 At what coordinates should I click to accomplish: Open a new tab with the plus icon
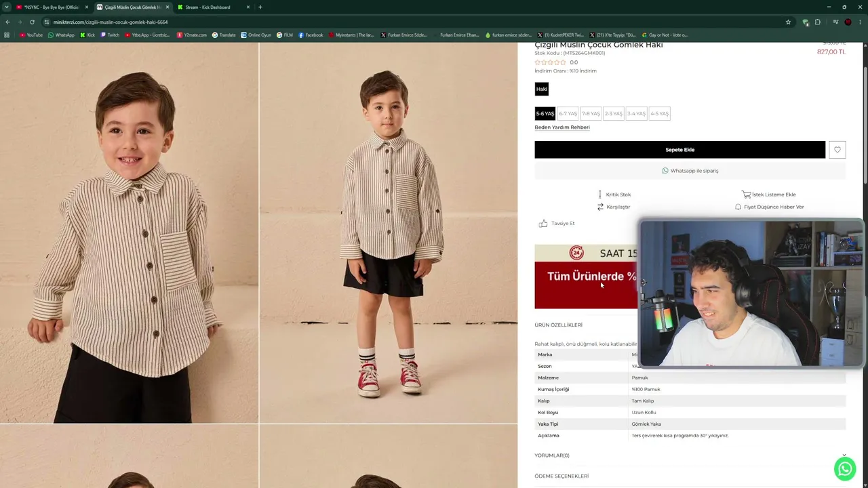coord(260,7)
